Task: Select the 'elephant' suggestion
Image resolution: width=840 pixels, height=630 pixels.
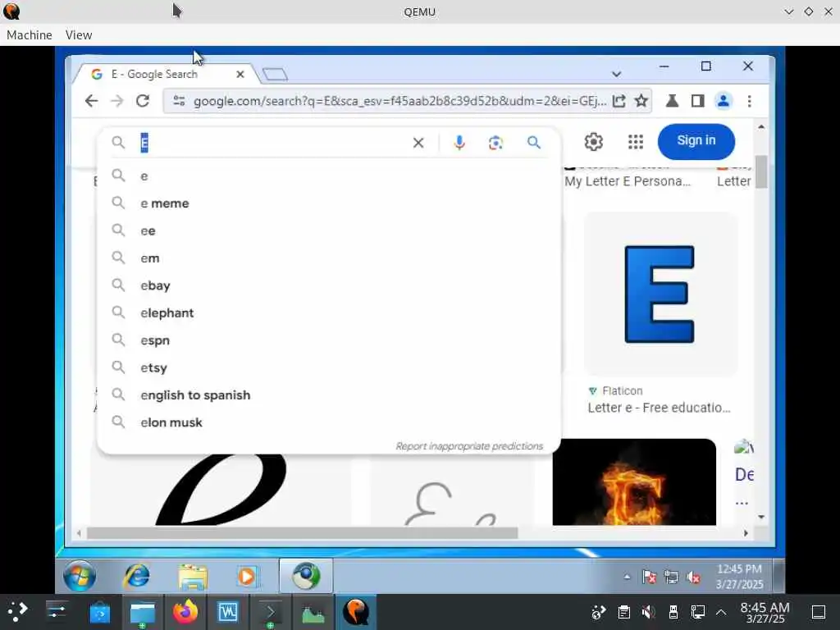Action: 328,313
